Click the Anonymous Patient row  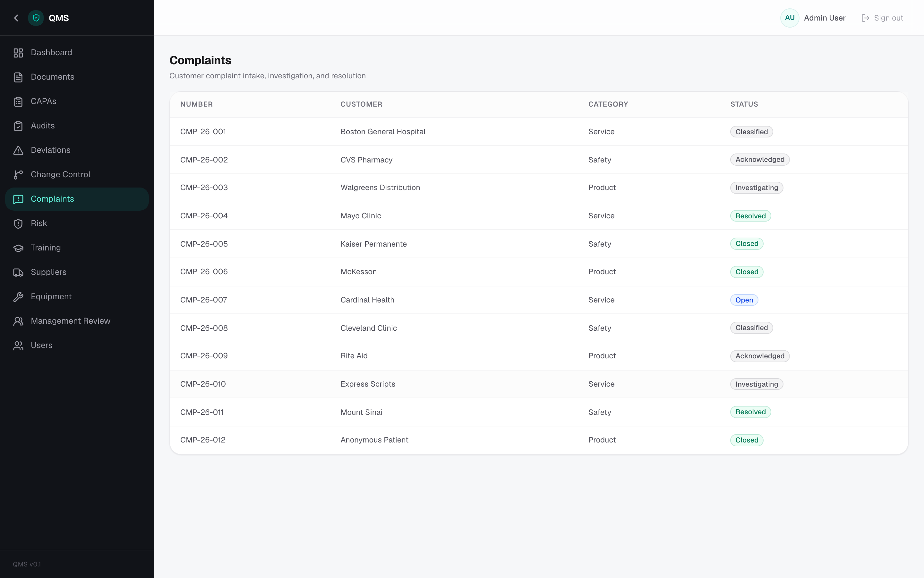[539, 440]
